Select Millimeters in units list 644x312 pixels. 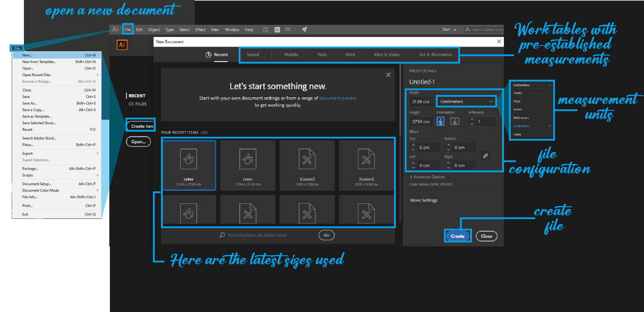tap(521, 118)
